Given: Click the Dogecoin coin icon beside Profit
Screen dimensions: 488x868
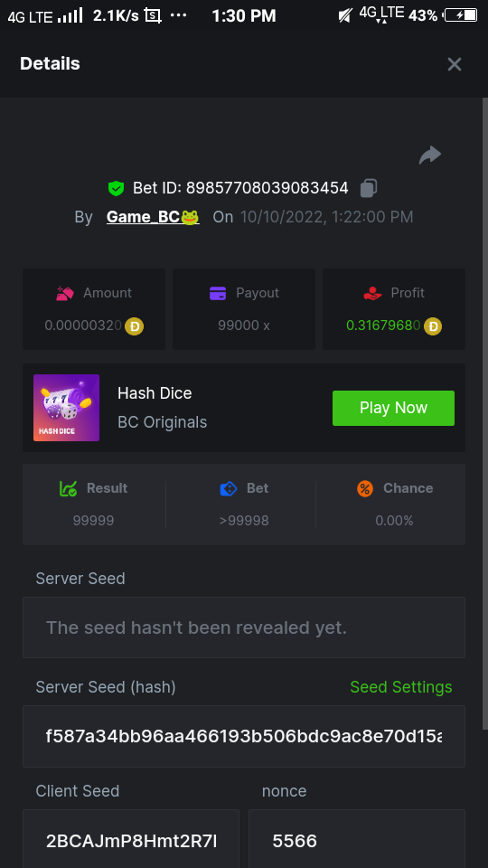Looking at the screenshot, I should (x=433, y=326).
